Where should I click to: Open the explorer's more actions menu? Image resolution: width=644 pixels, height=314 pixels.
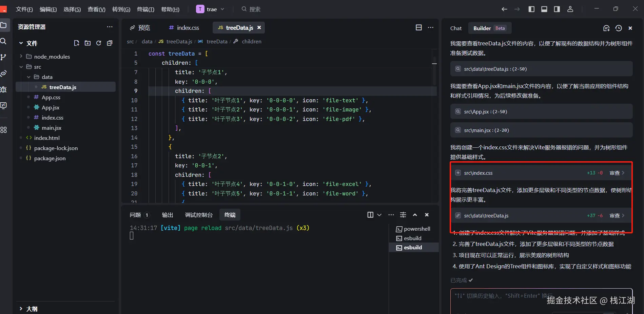pyautogui.click(x=110, y=27)
